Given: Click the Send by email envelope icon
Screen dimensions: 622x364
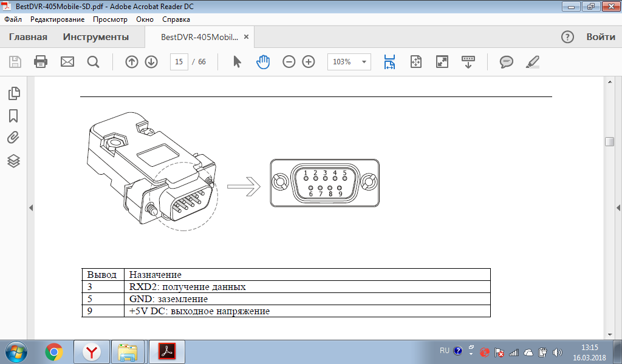Looking at the screenshot, I should [x=67, y=62].
